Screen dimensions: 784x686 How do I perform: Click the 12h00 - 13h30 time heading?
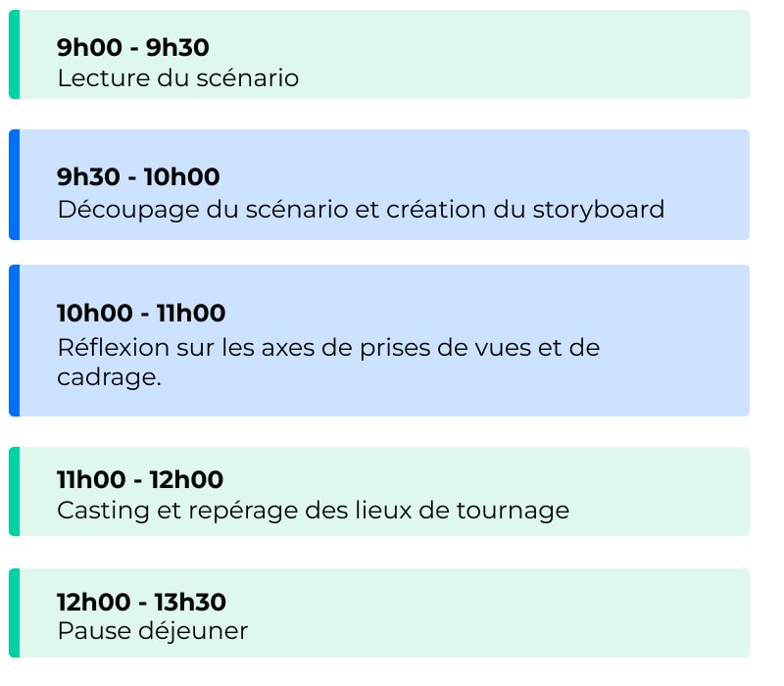[x=142, y=601]
